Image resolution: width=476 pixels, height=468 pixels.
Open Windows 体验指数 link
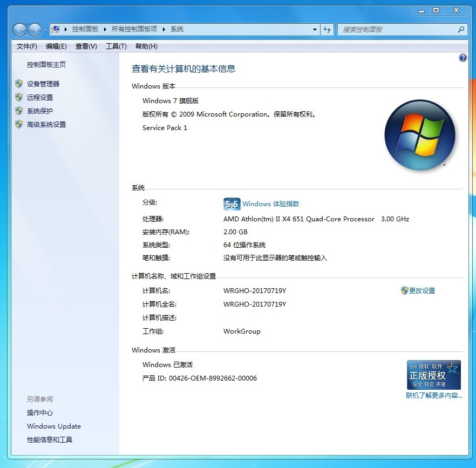coord(271,204)
